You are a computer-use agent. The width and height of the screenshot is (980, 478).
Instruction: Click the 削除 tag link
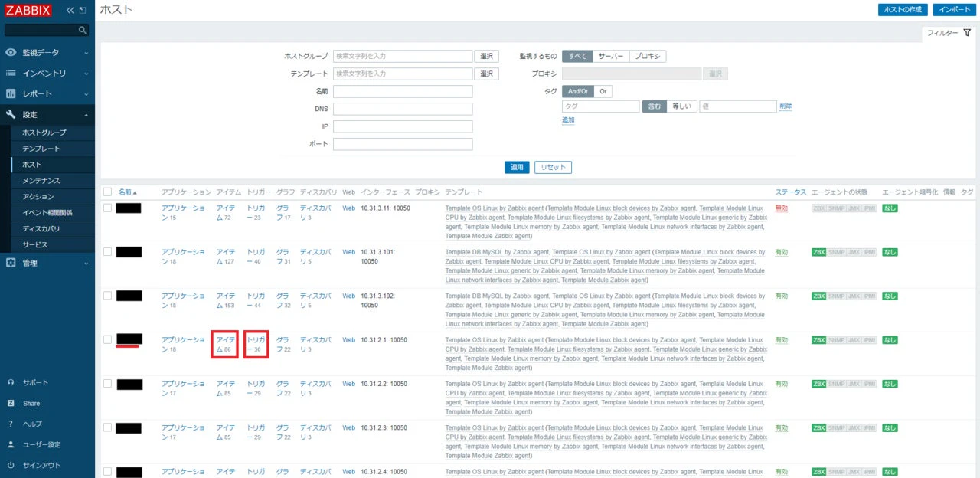(x=786, y=106)
